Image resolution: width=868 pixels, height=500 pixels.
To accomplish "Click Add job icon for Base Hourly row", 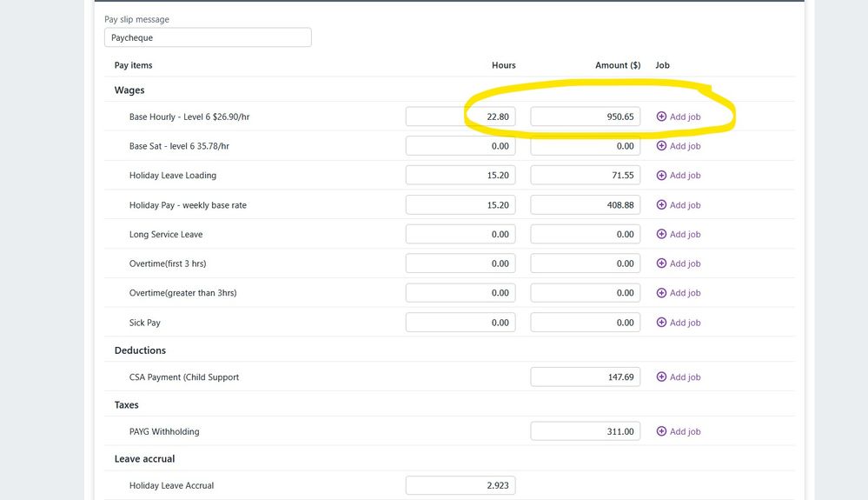I will (661, 117).
